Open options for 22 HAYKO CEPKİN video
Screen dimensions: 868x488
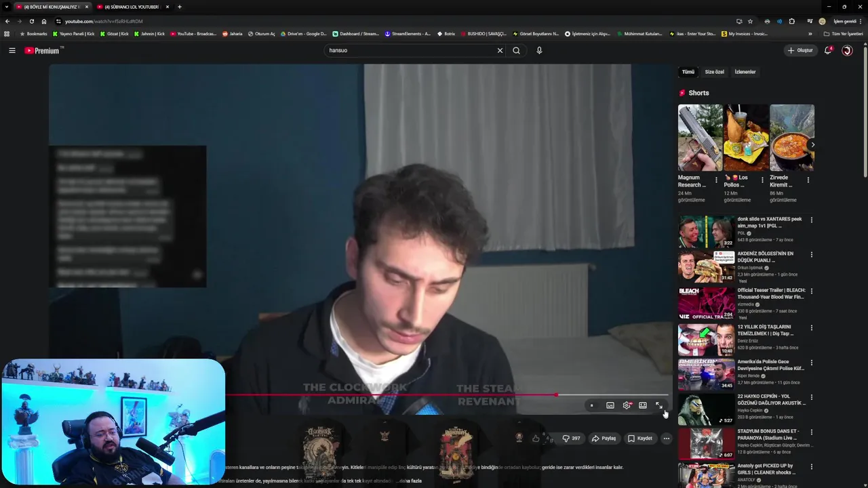[811, 396]
